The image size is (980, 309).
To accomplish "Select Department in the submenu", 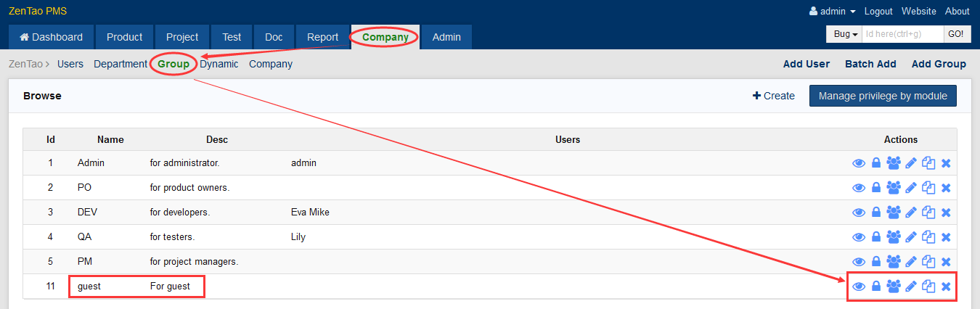I will 120,64.
